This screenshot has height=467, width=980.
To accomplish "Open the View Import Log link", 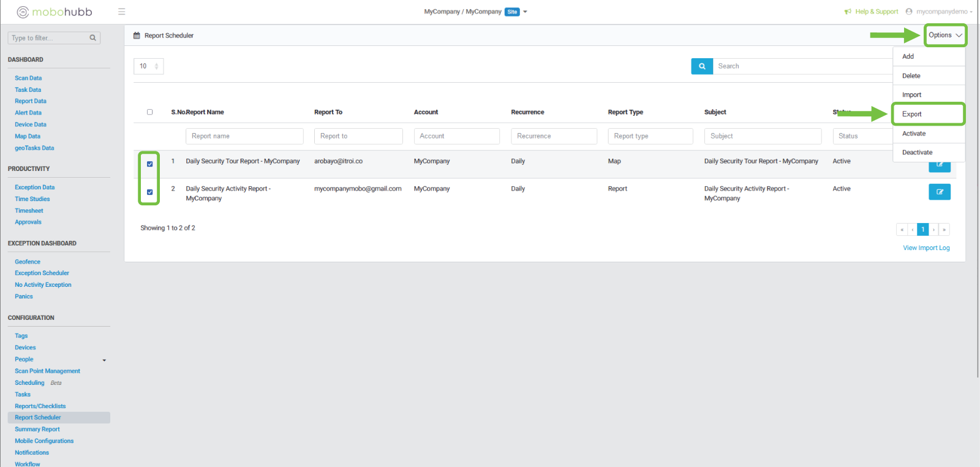I will (926, 248).
